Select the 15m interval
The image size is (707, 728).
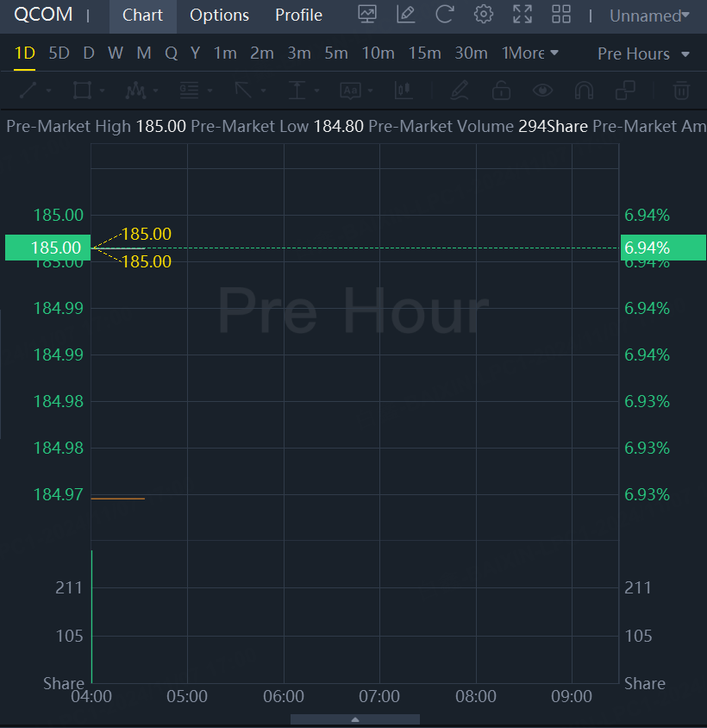(424, 53)
